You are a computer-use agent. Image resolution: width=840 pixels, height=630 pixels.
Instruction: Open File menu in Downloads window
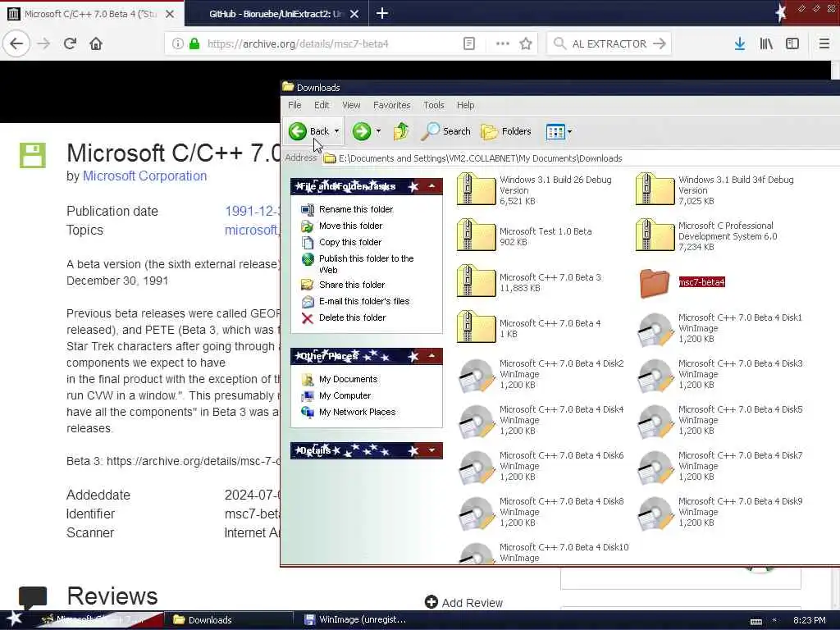coord(294,105)
